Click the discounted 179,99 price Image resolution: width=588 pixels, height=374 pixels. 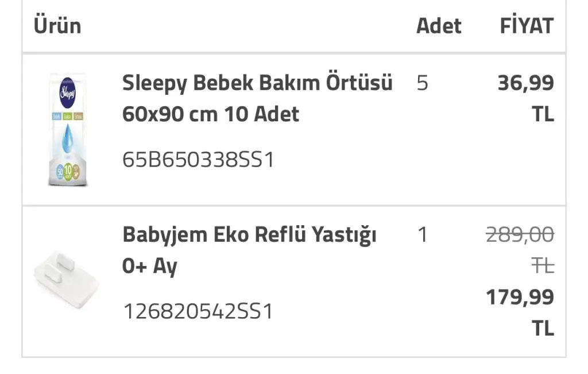(x=520, y=297)
